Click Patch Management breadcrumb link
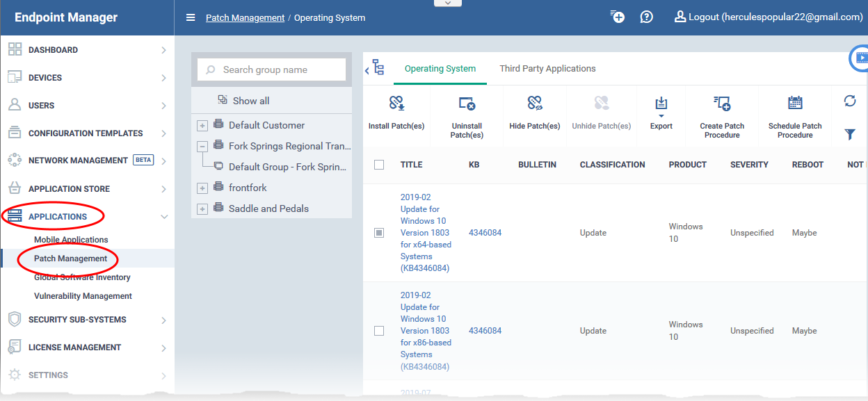The image size is (868, 401). [x=245, y=17]
